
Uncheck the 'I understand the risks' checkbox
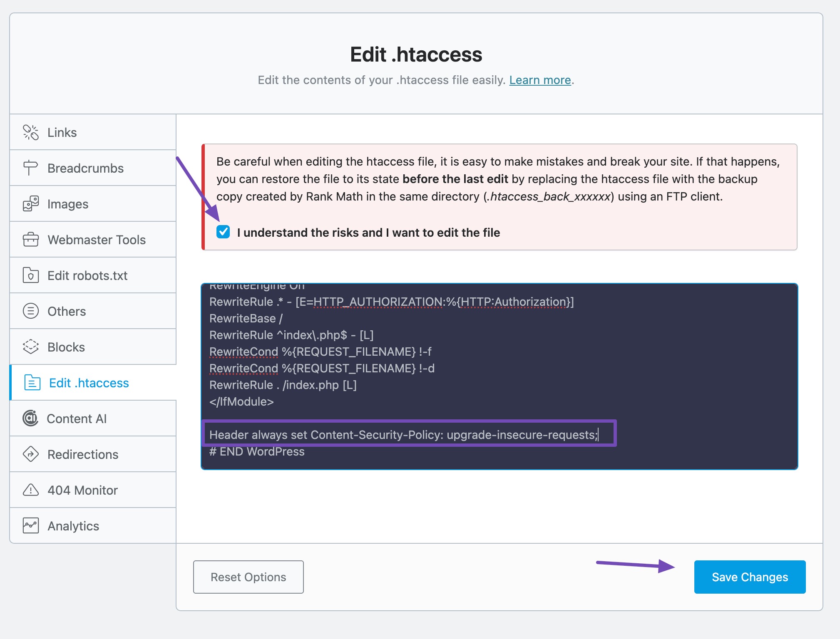(223, 232)
